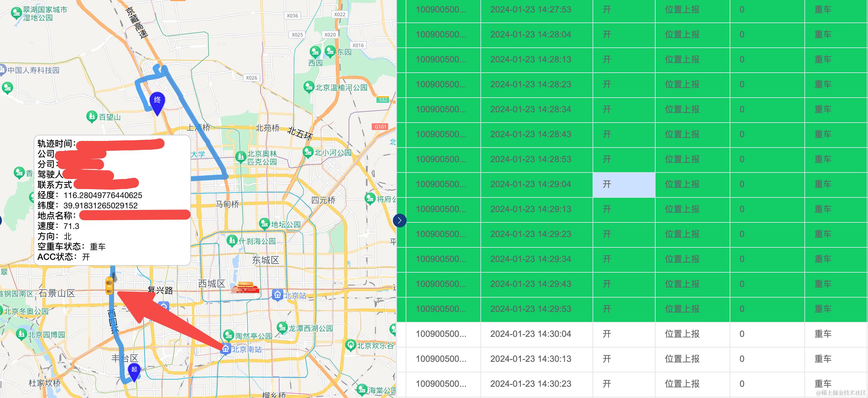Click the 北京南站 station icon
Image resolution: width=868 pixels, height=398 pixels.
226,349
